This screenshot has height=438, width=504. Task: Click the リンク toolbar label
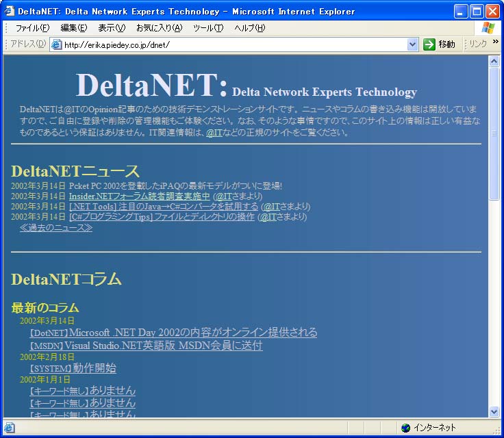pyautogui.click(x=478, y=44)
